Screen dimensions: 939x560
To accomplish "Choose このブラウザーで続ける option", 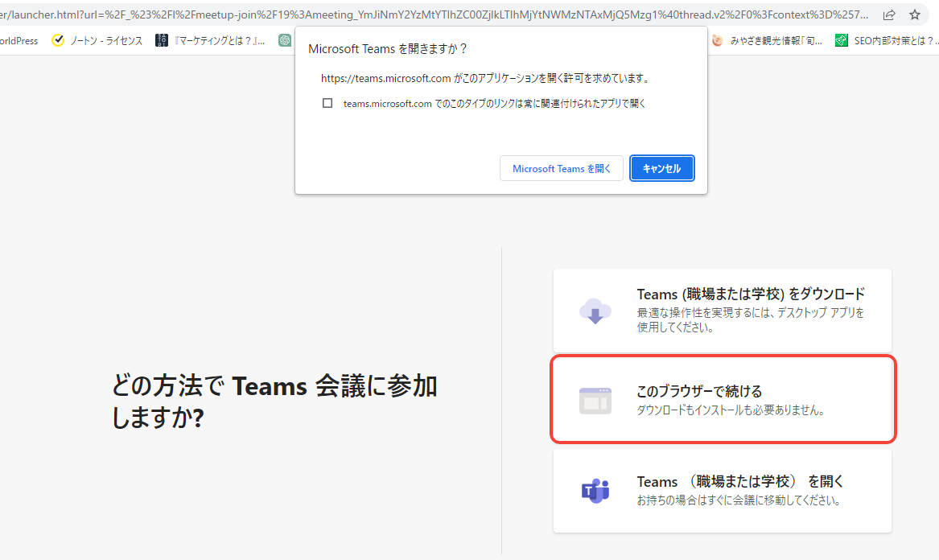I will coord(723,400).
